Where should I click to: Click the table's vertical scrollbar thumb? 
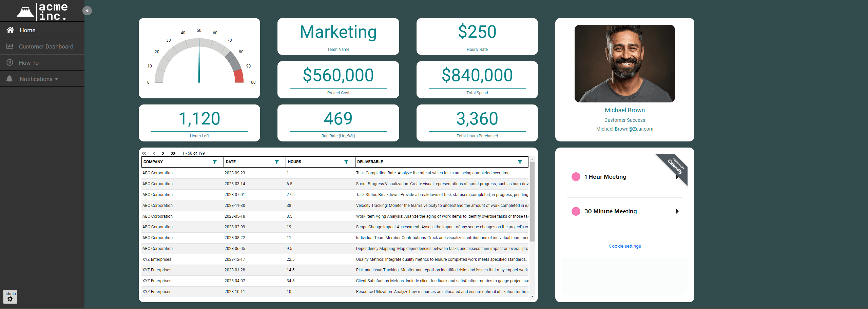(532, 202)
